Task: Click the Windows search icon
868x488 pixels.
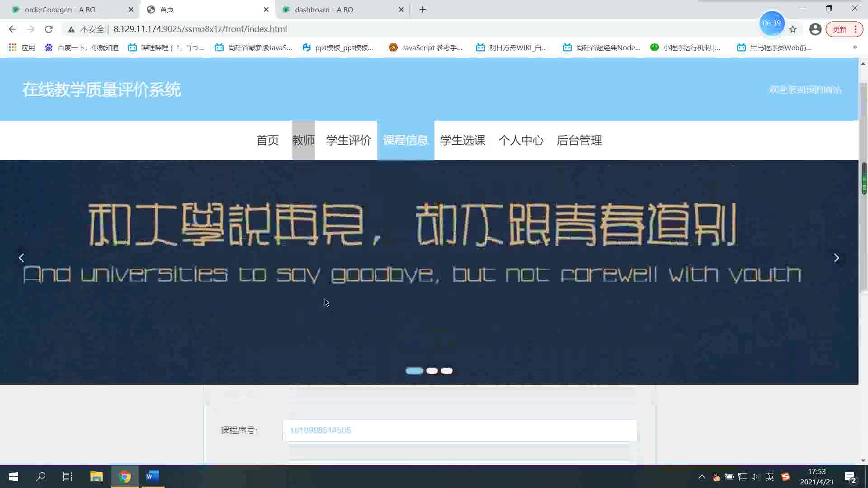Action: [41, 476]
